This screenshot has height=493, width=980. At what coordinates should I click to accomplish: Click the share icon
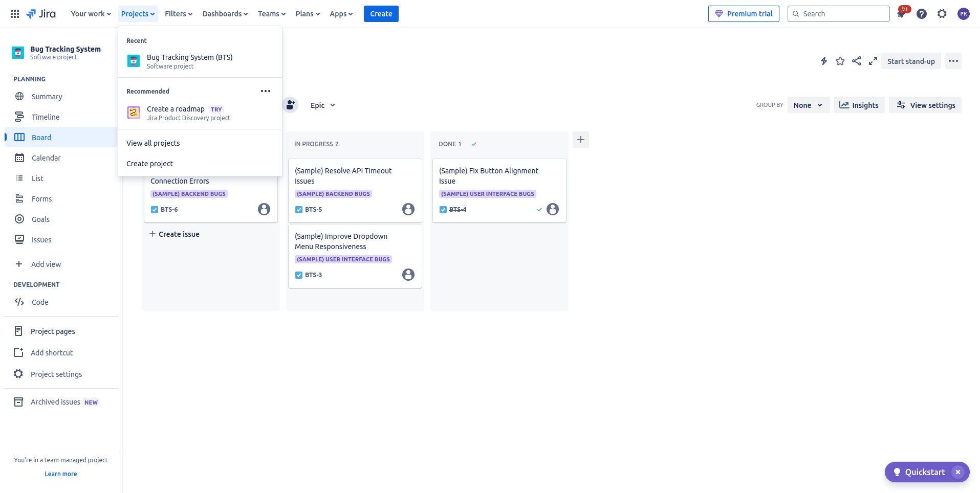(x=856, y=61)
